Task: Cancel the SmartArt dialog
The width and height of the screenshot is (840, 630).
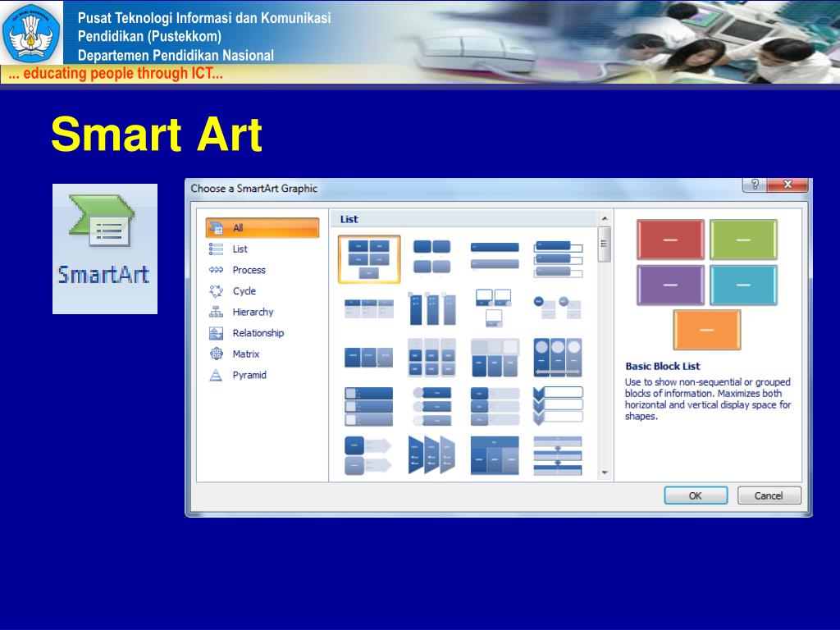Action: tap(769, 495)
